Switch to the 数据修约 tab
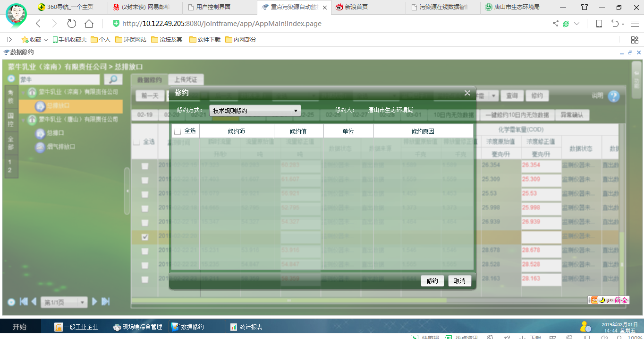This screenshot has height=339, width=644. [x=149, y=80]
